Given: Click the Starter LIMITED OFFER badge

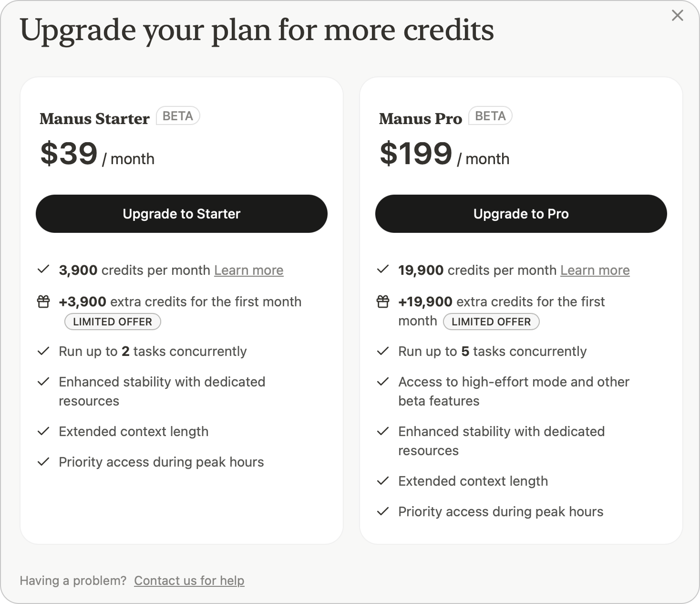Looking at the screenshot, I should 113,322.
